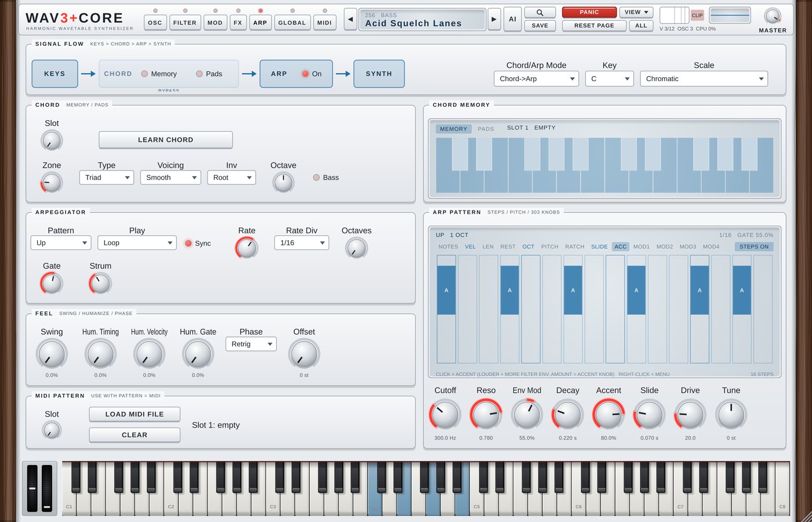This screenshot has height=522, width=812.
Task: Click the PANIC button
Action: click(x=589, y=12)
